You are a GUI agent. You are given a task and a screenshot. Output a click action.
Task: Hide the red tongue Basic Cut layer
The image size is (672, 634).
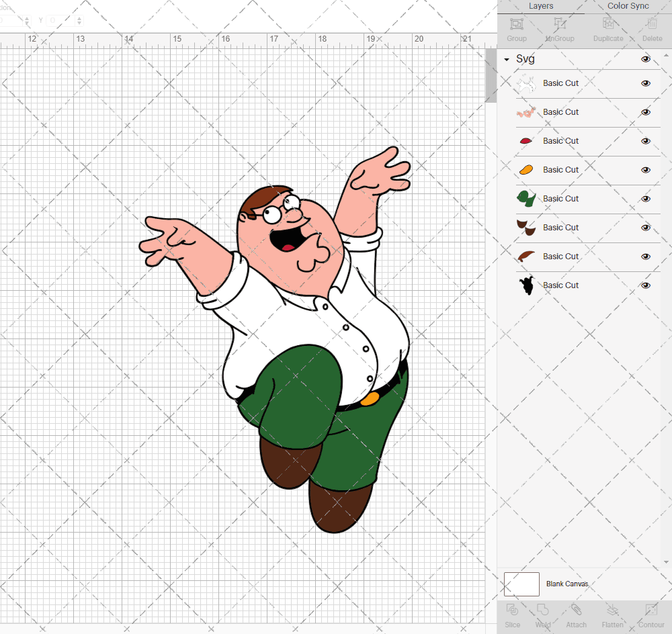tap(645, 141)
